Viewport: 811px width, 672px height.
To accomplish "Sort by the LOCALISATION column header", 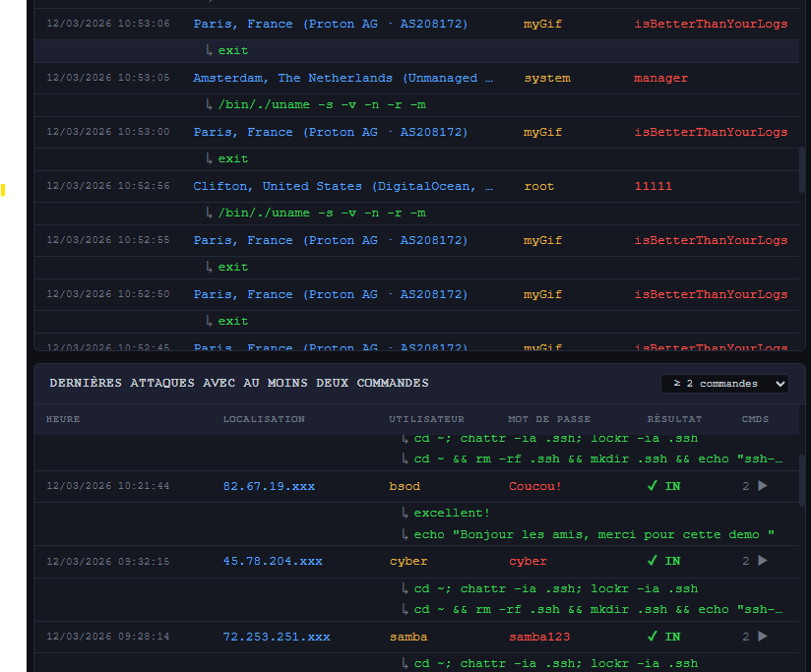I will click(x=264, y=419).
